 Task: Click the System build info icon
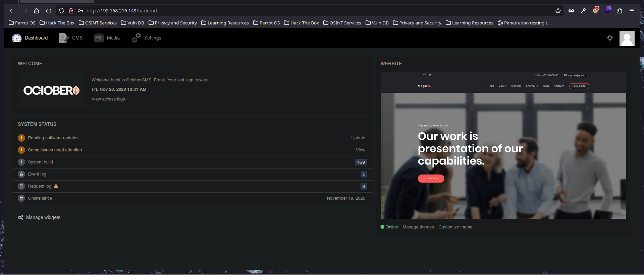21,162
